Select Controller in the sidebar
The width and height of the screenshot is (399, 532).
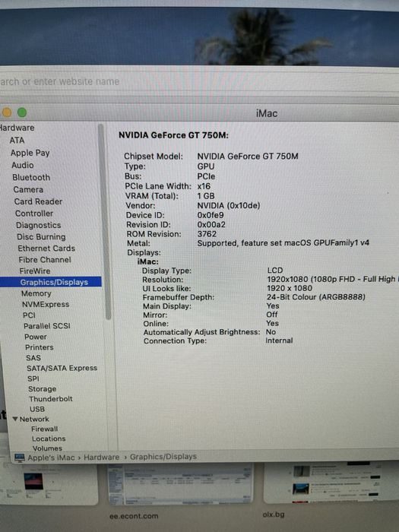[x=34, y=214]
